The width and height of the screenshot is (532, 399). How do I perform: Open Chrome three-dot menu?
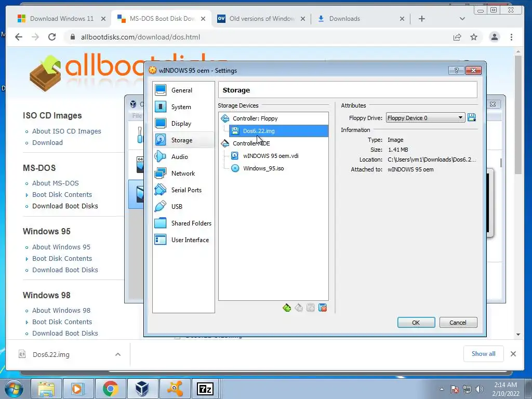[511, 37]
